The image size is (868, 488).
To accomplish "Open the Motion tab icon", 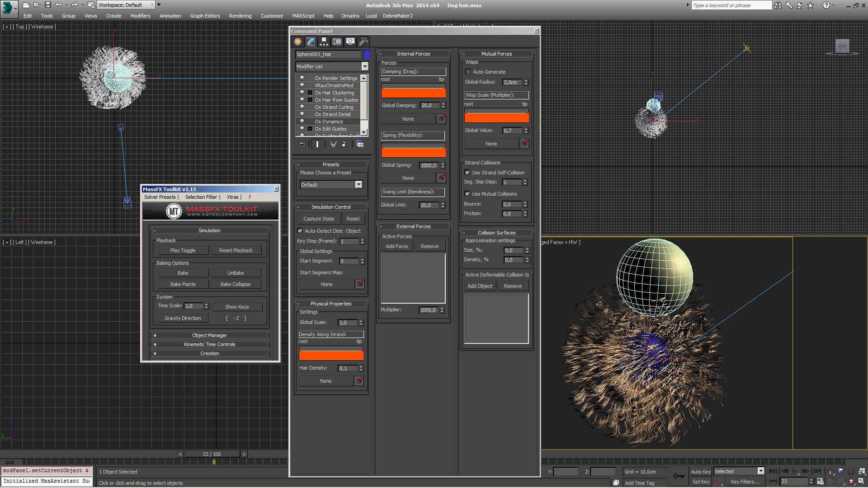I will (x=337, y=42).
